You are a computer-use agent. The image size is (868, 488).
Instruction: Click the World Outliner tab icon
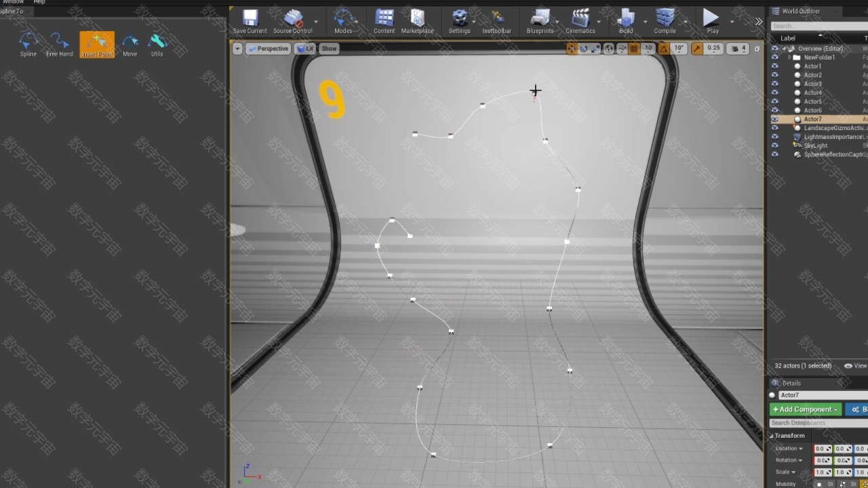775,11
